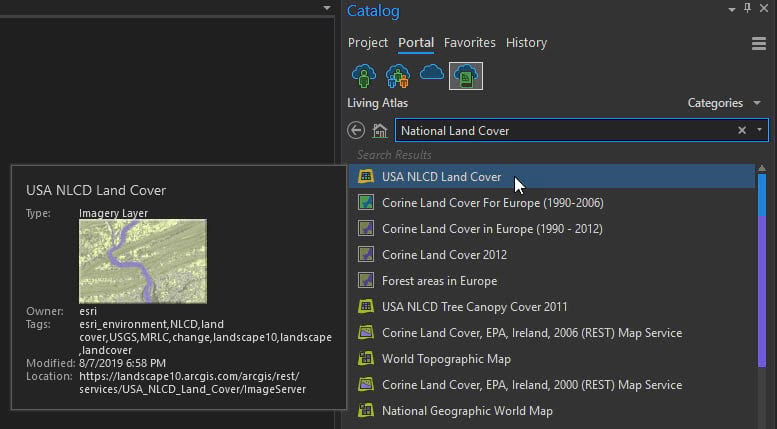
Task: Open the dropdown arrow above the map view
Action: (327, 8)
